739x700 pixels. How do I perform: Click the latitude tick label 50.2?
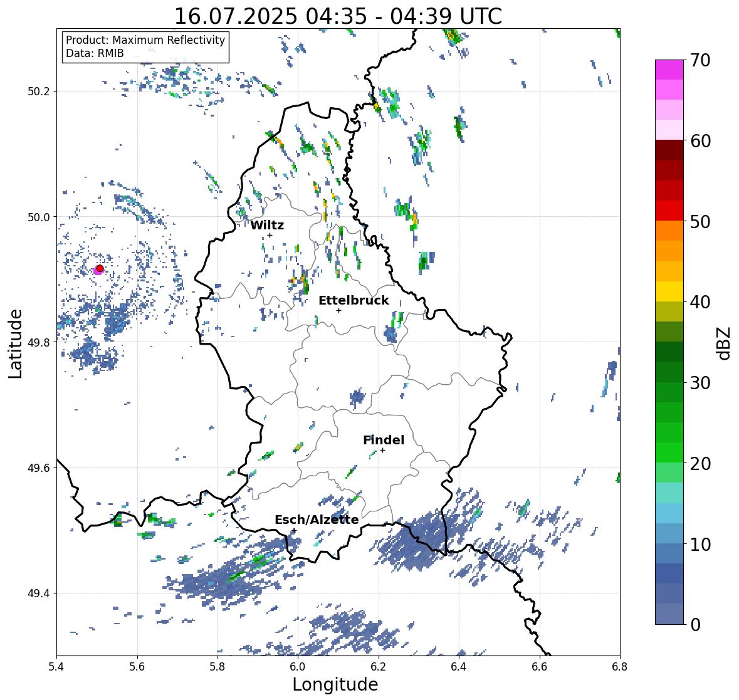[39, 91]
